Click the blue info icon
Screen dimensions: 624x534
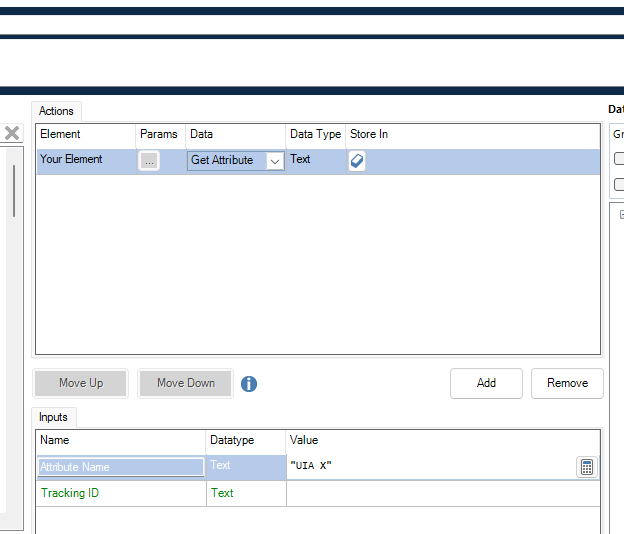(249, 384)
